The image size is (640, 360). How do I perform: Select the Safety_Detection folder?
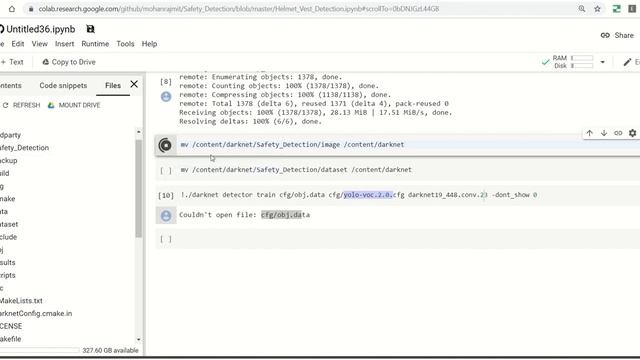tap(24, 148)
